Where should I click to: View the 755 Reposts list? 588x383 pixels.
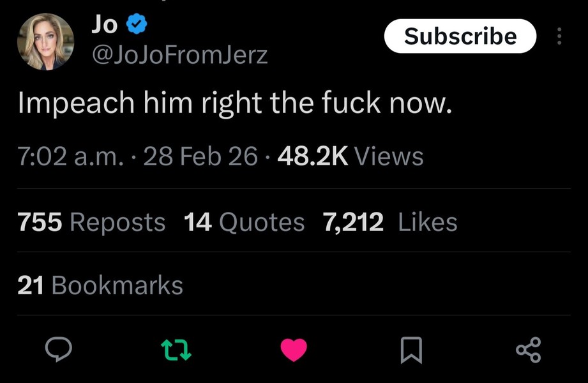[91, 222]
